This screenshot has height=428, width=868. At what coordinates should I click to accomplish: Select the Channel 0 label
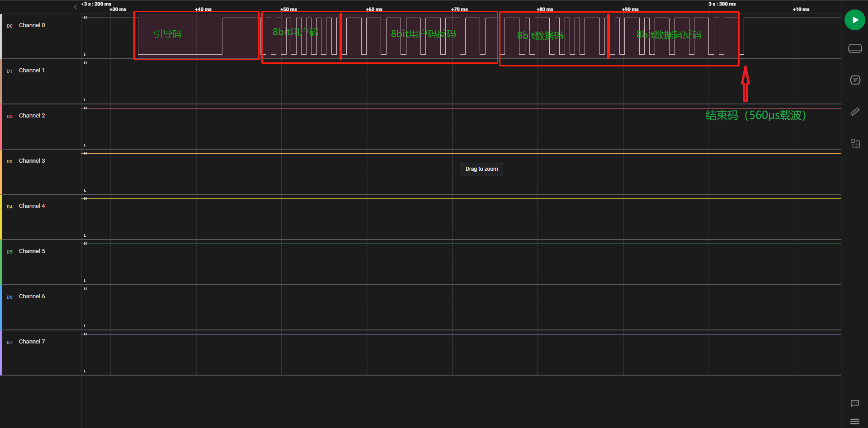pyautogui.click(x=32, y=25)
